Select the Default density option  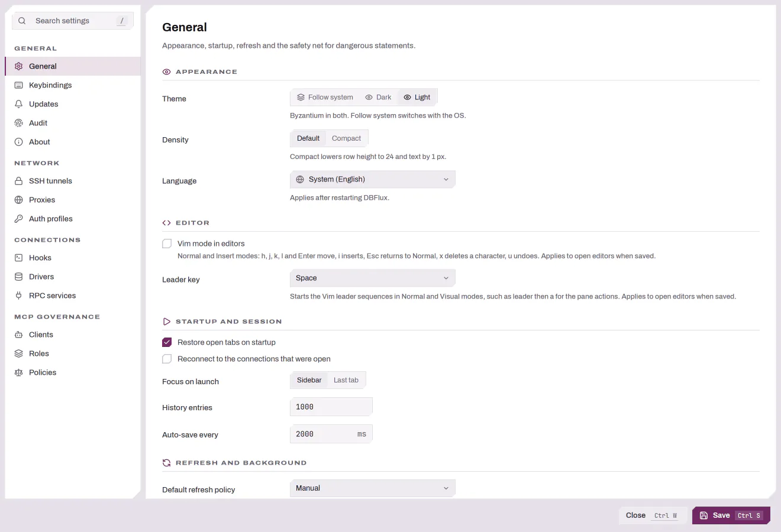(308, 138)
